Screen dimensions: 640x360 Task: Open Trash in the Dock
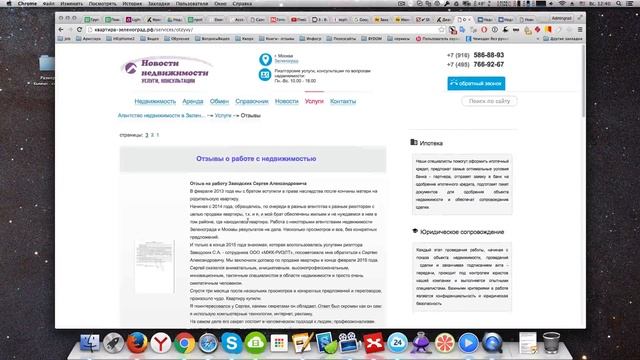[x=551, y=342]
